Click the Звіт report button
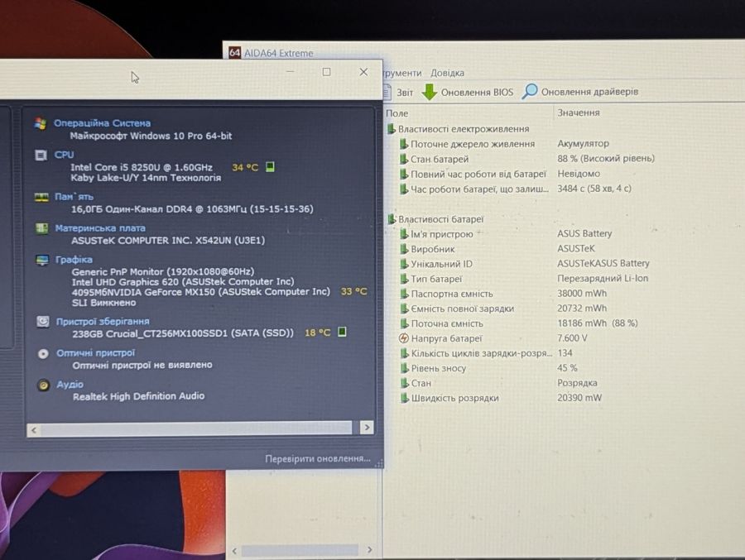Viewport: 745px width, 560px height. click(398, 92)
